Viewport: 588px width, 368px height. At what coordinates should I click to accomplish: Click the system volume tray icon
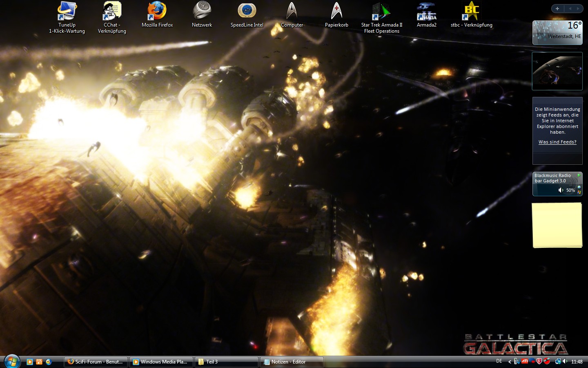pos(565,361)
